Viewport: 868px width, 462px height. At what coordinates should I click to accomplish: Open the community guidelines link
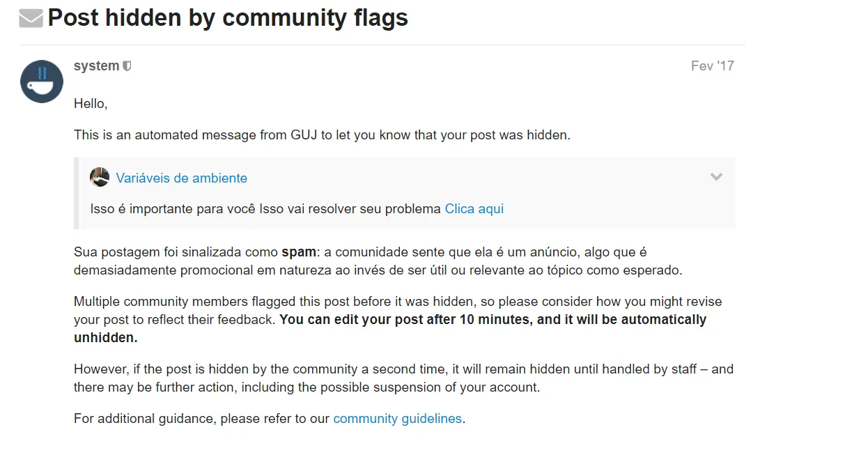[397, 419]
